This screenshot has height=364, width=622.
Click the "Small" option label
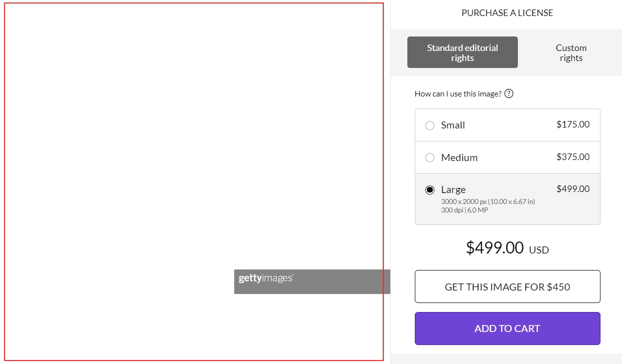click(453, 125)
